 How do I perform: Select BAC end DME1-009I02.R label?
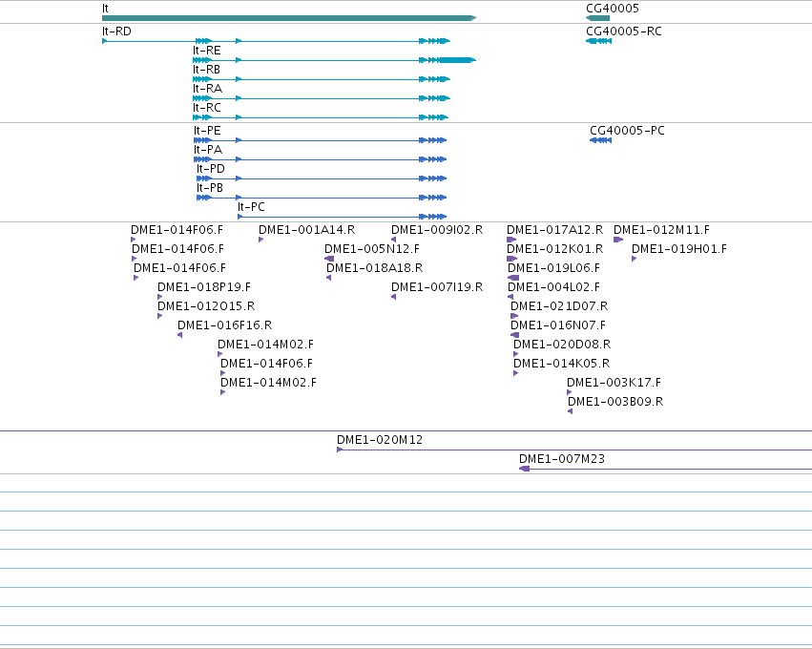[x=437, y=230]
